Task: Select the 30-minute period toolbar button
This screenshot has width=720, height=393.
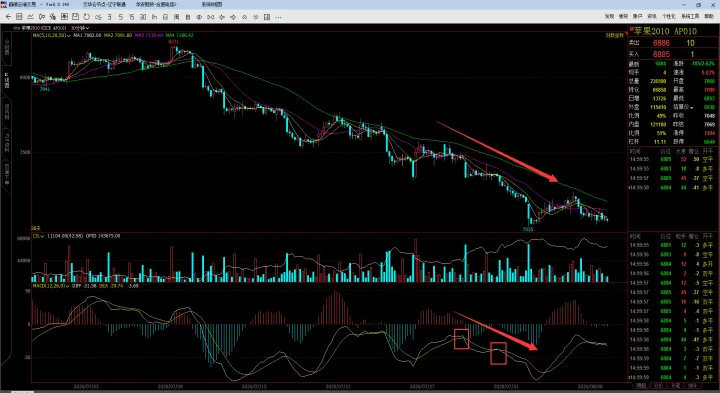Action: 143,17
